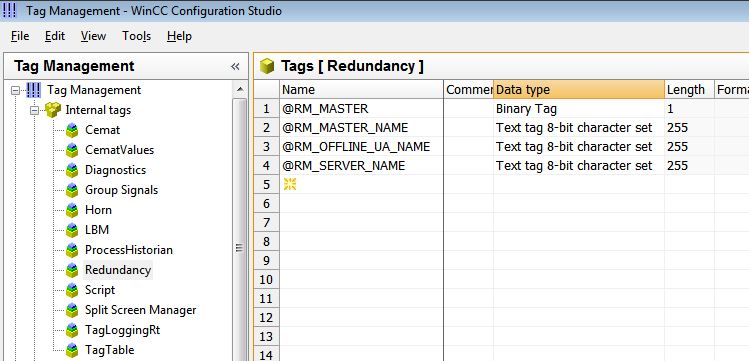
Task: Collapse the Tag Management root tree node
Action: 16,90
